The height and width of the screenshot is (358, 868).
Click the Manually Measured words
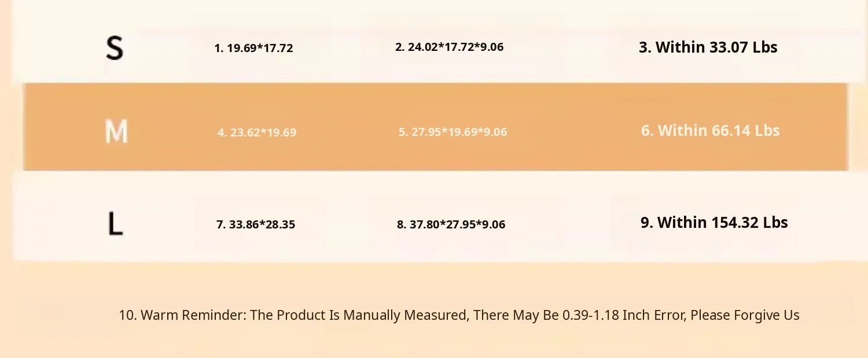tap(405, 315)
